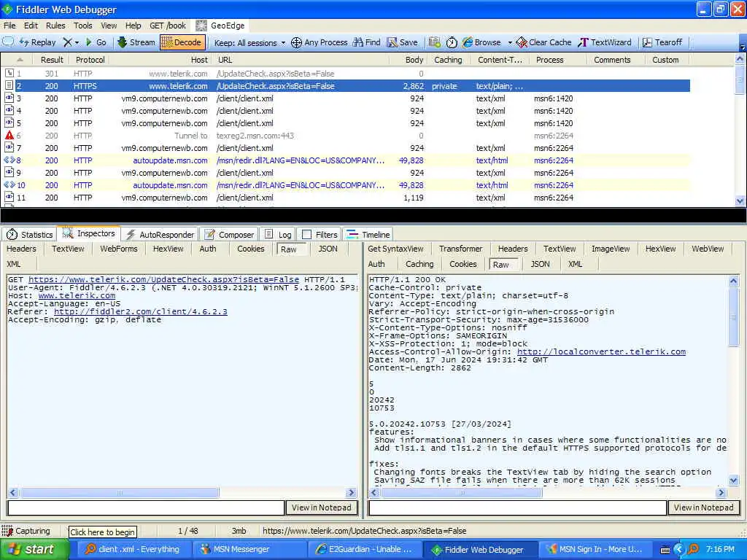Click the Clear Cache button

pyautogui.click(x=543, y=42)
